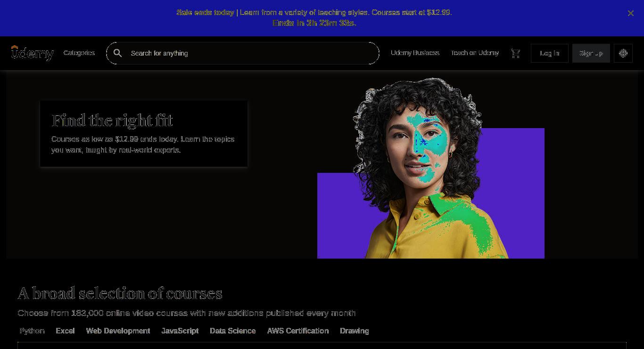Viewport: 644px width, 349px height.
Task: Select the Drawing tab
Action: tap(355, 331)
